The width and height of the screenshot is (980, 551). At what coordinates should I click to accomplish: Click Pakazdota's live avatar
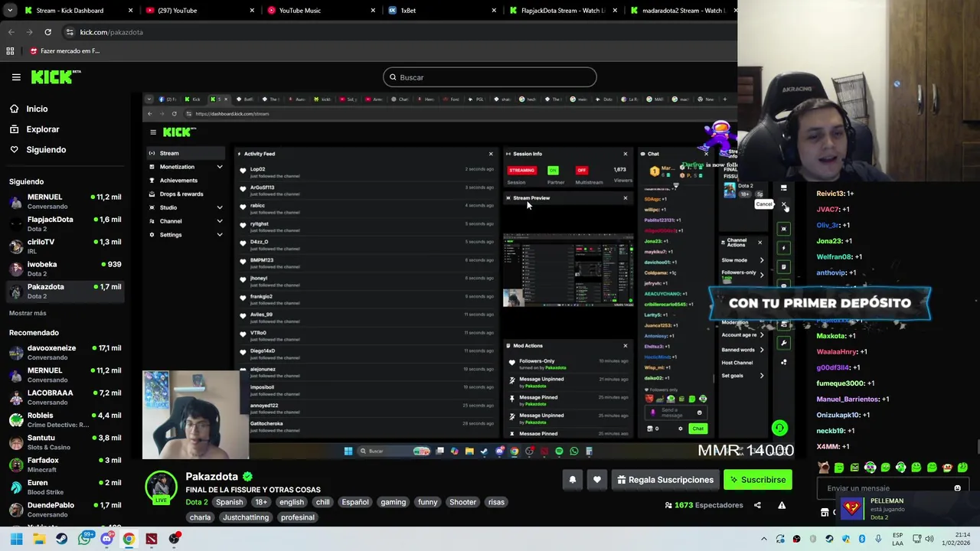coord(161,488)
